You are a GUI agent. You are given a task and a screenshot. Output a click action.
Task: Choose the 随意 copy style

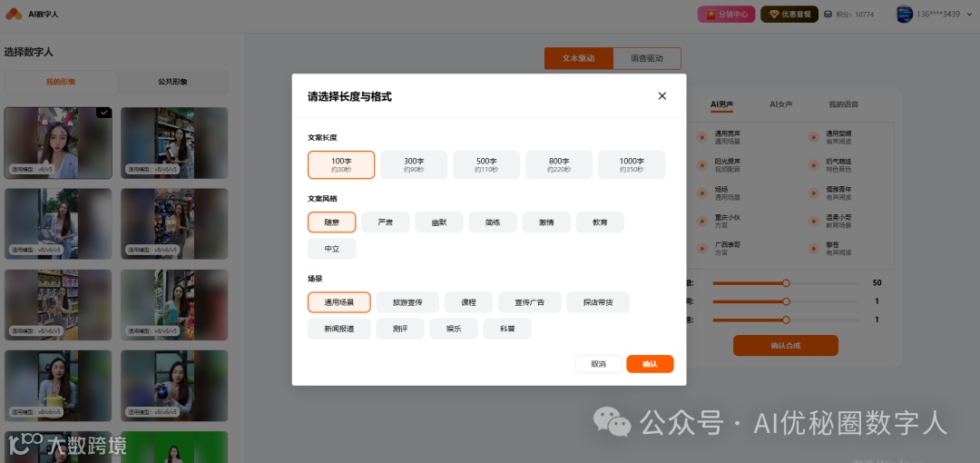332,222
